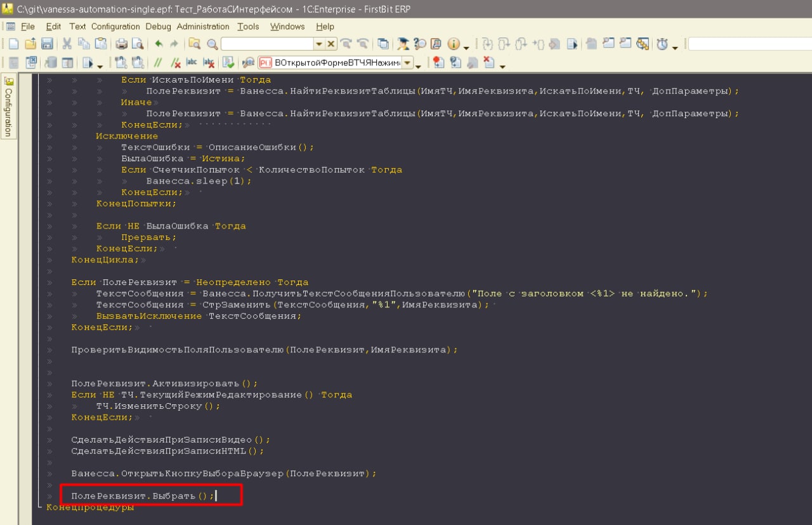Expand dropdown after breakpoint icons
The height and width of the screenshot is (525, 812).
502,66
